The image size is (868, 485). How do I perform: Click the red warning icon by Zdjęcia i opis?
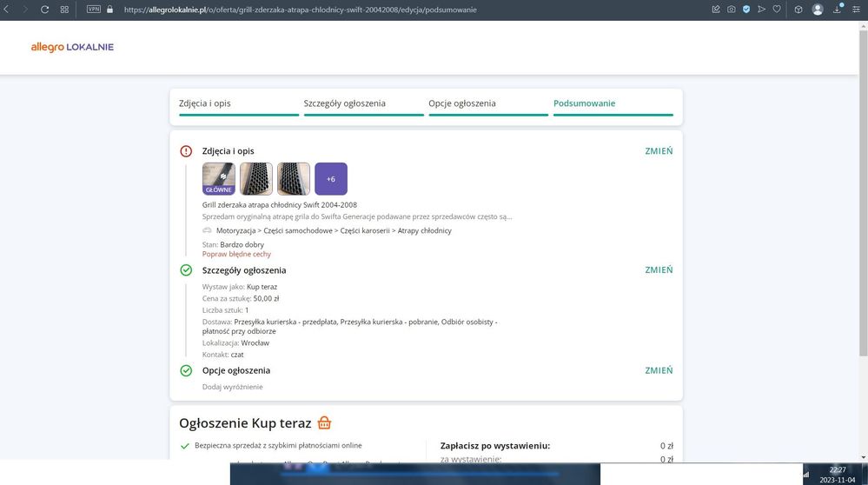[x=186, y=150]
